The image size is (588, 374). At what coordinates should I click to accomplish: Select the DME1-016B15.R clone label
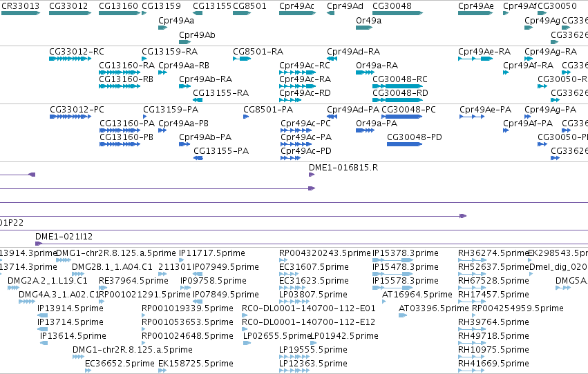click(x=343, y=168)
